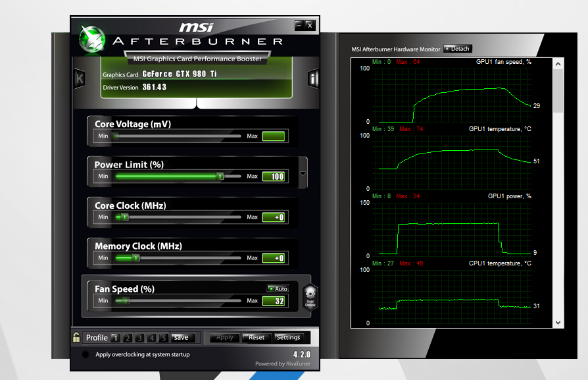Click the hardware monitor scroll down arrow
588x380 pixels.
[x=558, y=323]
